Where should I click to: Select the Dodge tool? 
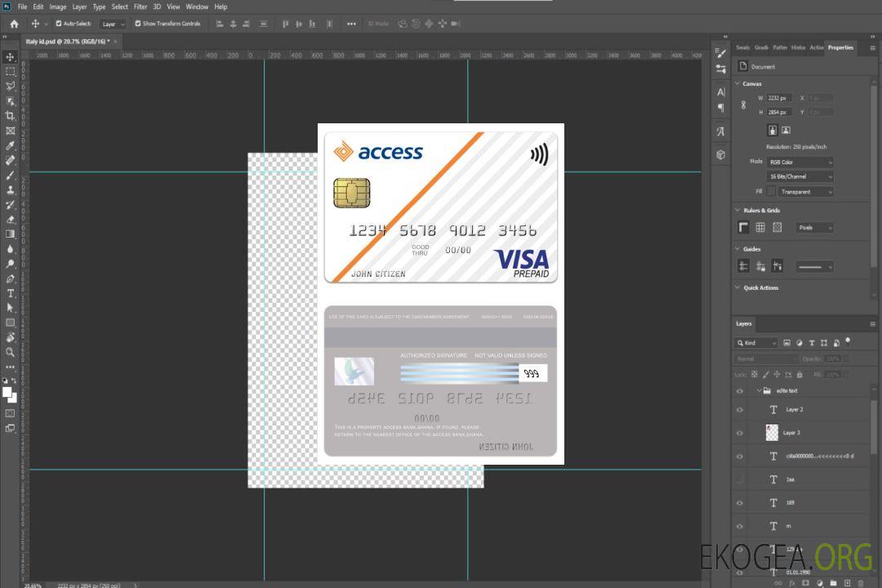point(10,264)
